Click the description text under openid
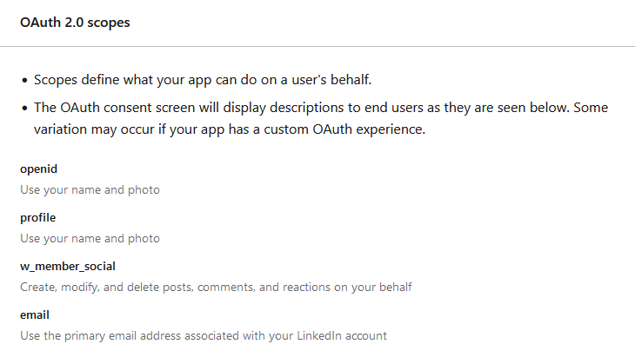Screen dimensions: 635x364 pos(90,189)
